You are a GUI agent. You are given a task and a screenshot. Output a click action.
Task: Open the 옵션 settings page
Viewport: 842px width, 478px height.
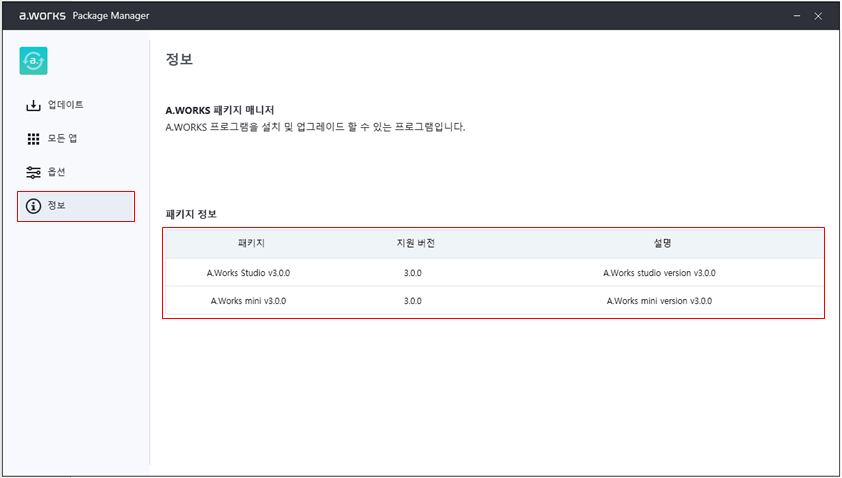(57, 172)
